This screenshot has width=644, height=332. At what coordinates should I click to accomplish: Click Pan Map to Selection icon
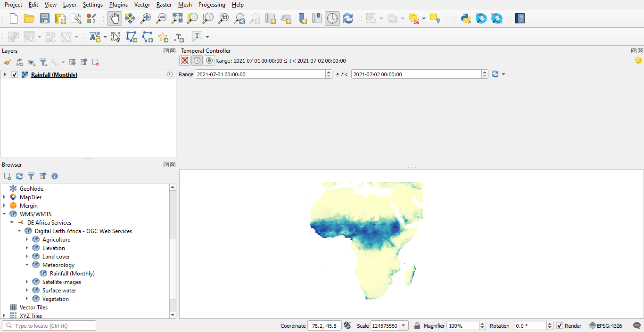(x=130, y=18)
